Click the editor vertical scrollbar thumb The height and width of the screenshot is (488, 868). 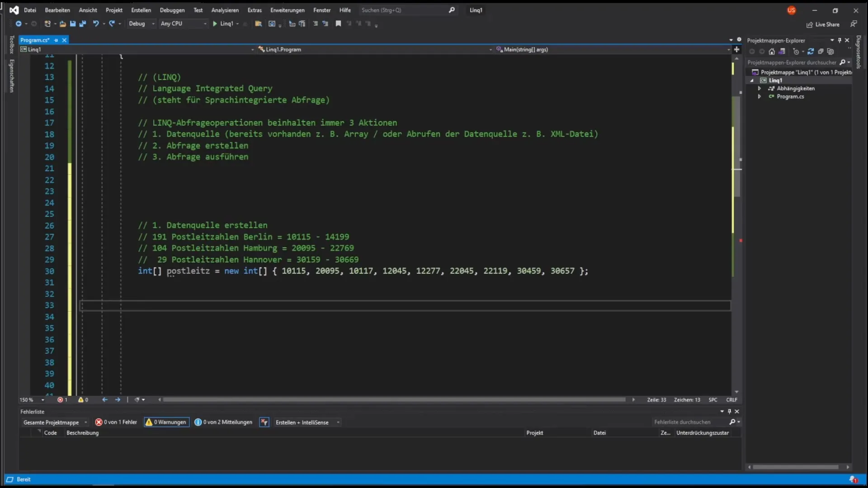tap(737, 146)
